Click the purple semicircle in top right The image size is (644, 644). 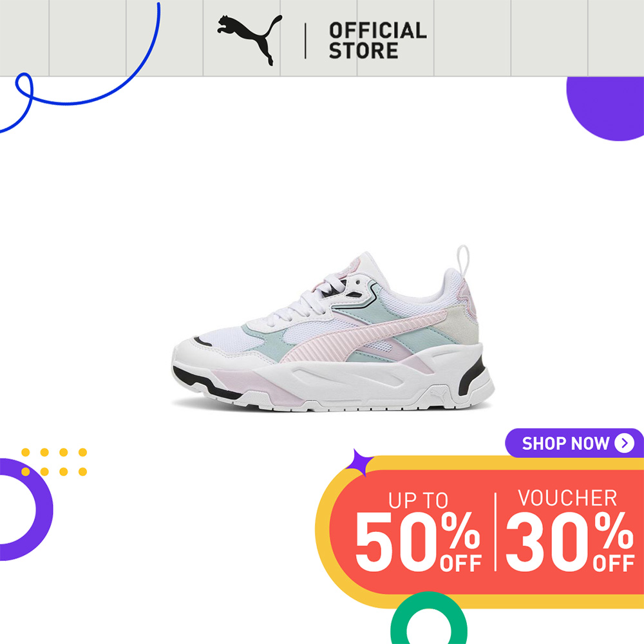click(x=605, y=109)
